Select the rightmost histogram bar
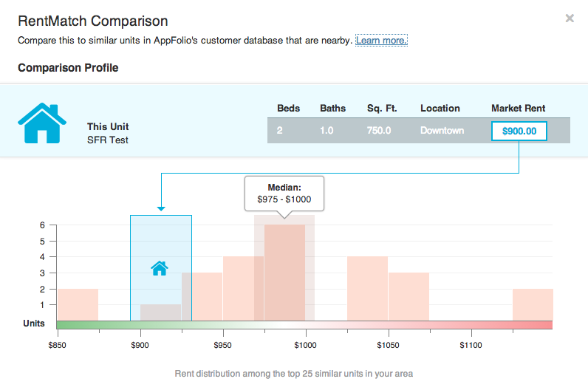Viewport: 588px width, 390px height. click(x=533, y=304)
